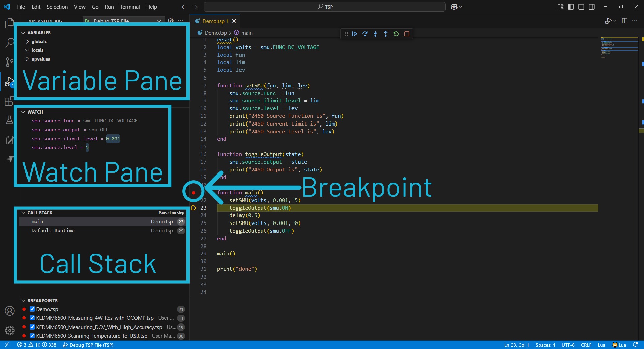Open Manage settings gear in activity bar
The image size is (644, 349).
pos(9,331)
